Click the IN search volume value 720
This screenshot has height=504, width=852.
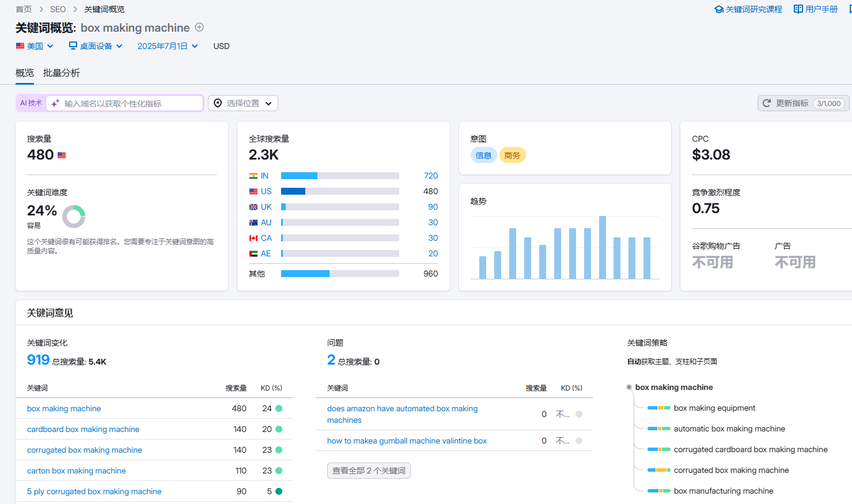[x=431, y=176]
